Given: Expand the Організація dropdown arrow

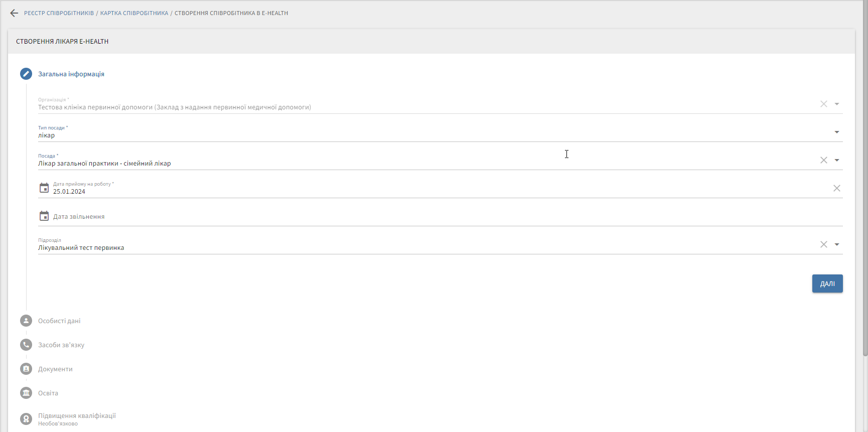Looking at the screenshot, I should click(x=836, y=104).
